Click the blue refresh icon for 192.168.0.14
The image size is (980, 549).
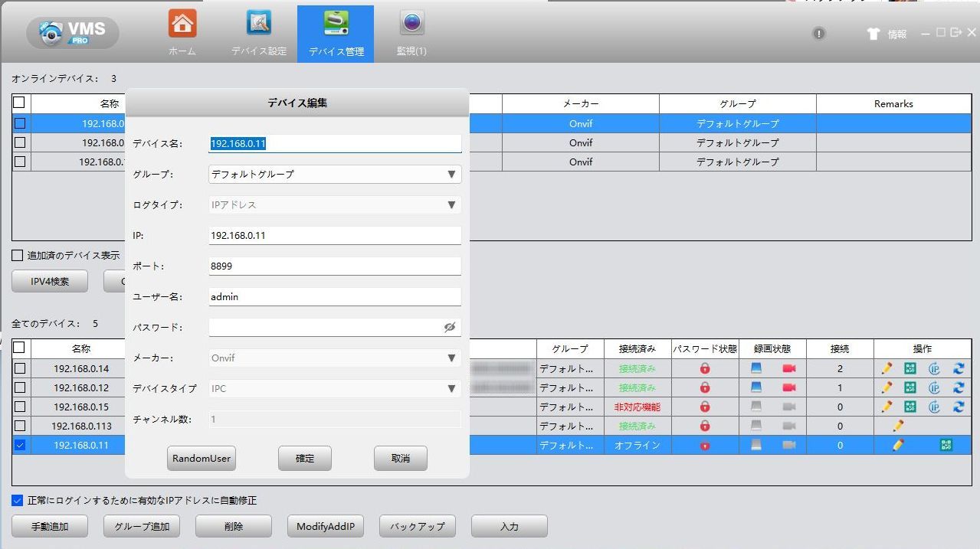tap(959, 368)
